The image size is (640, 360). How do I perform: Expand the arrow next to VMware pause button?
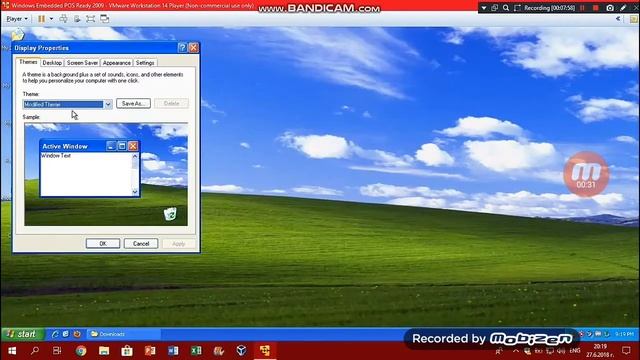51,19
